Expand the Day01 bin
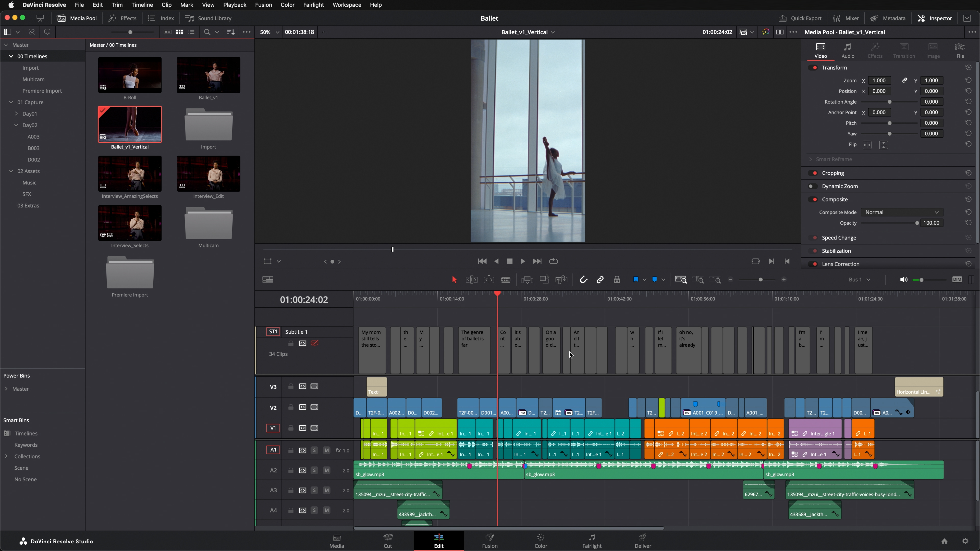 point(16,114)
